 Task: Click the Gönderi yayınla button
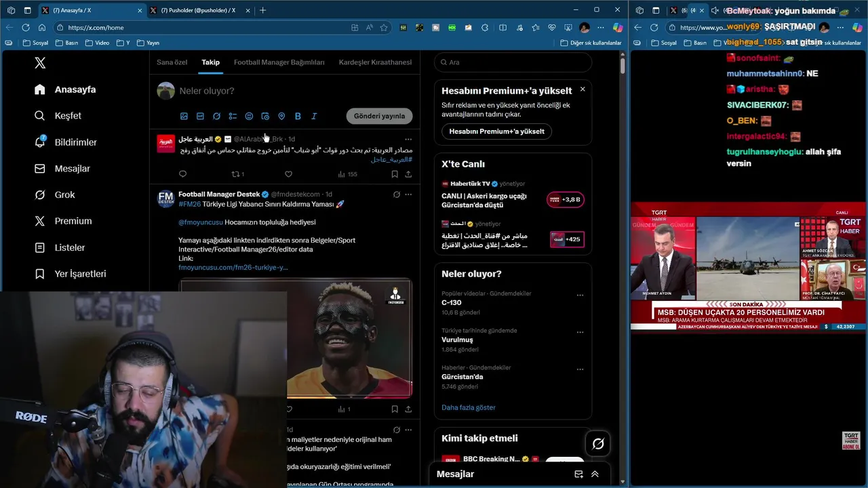click(379, 116)
